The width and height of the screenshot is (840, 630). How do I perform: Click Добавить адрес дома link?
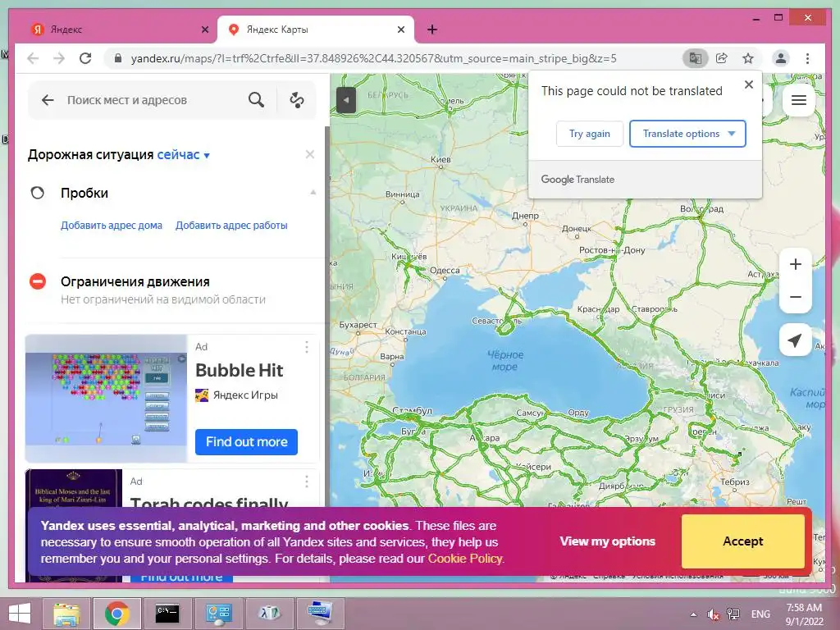[x=112, y=226]
